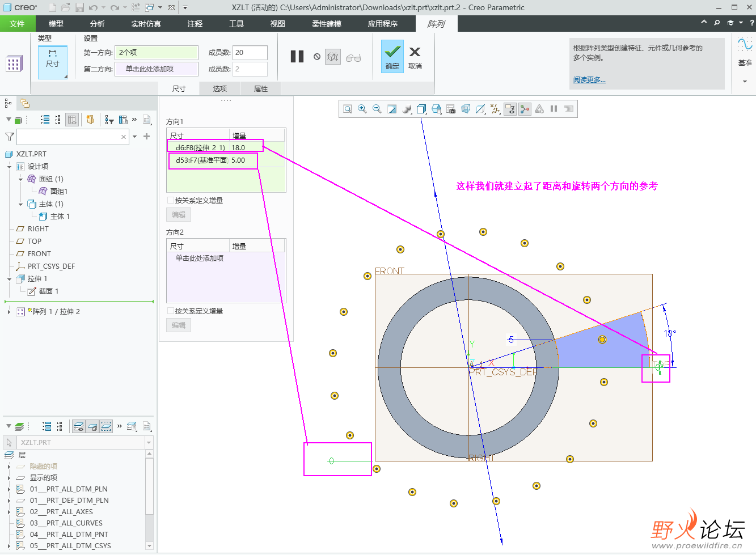Click the model tree filter funnel icon
This screenshot has height=555, width=756.
pos(10,137)
